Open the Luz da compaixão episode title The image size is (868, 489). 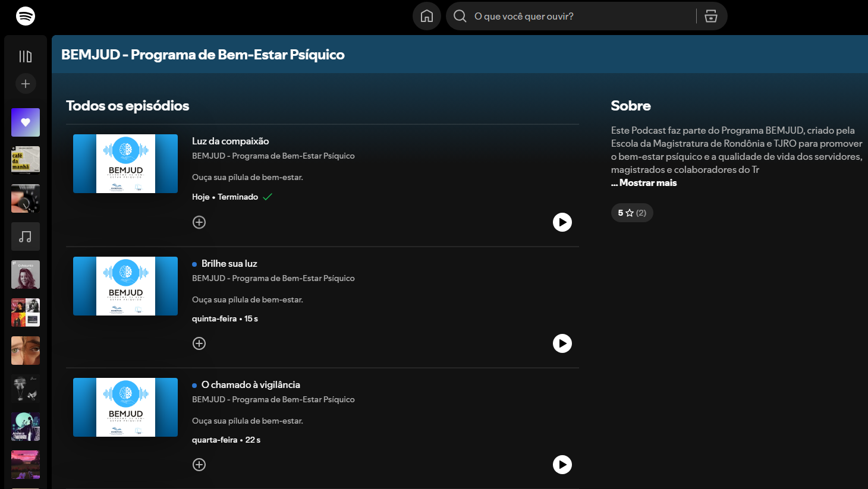pos(231,141)
